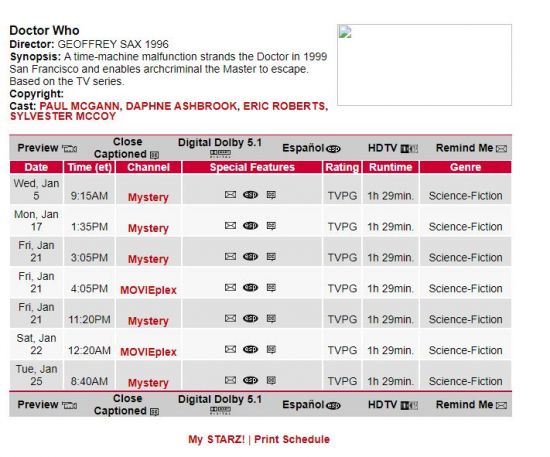Click the Print Schedule link
The width and height of the screenshot is (550, 457).
point(292,439)
